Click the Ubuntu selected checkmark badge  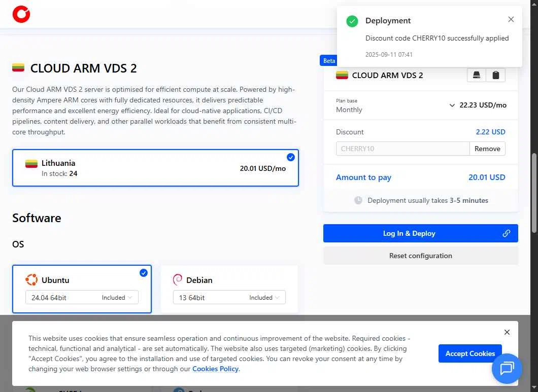point(144,273)
